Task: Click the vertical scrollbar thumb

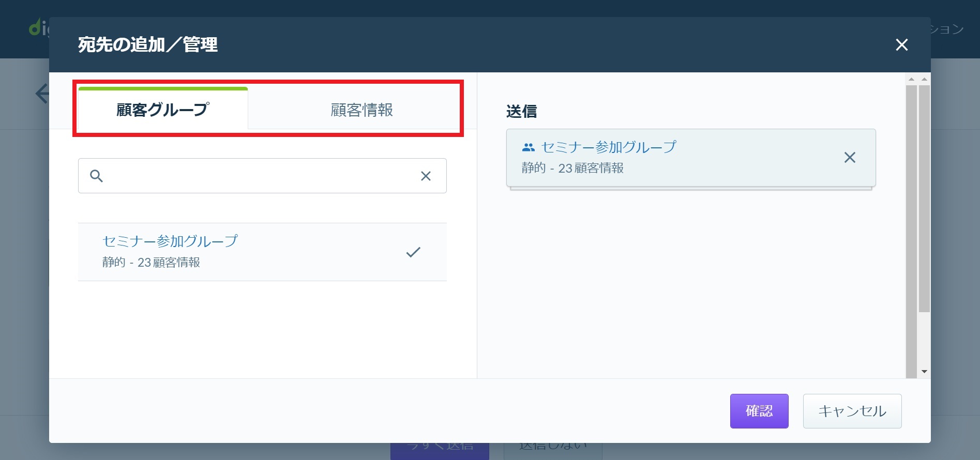Action: tap(924, 198)
